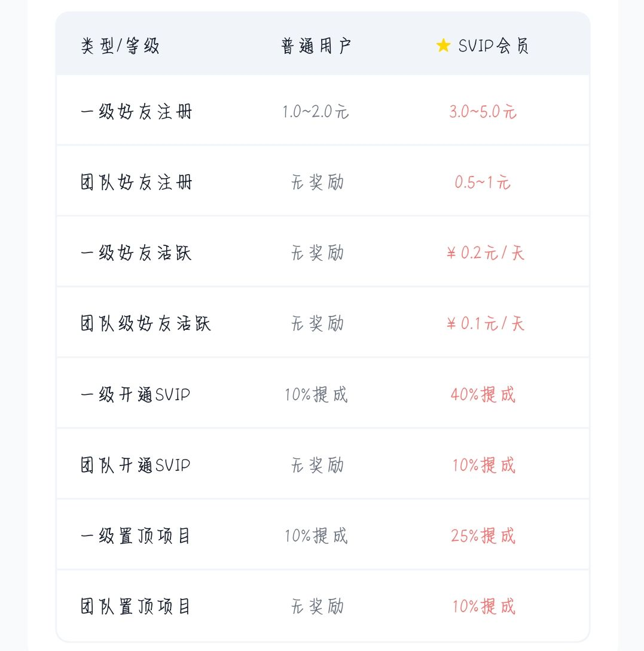Click the 3.0~5.0元 SVIP reward value
This screenshot has height=651, width=644.
click(x=483, y=112)
